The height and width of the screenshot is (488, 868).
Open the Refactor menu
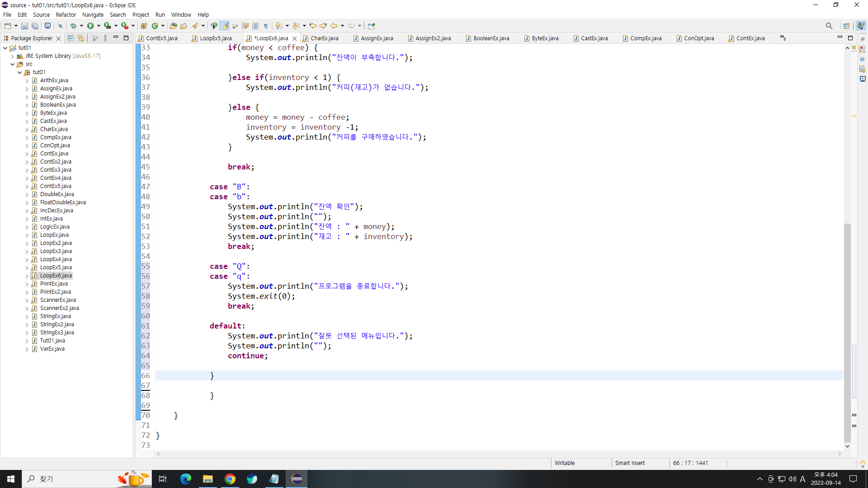coord(66,14)
